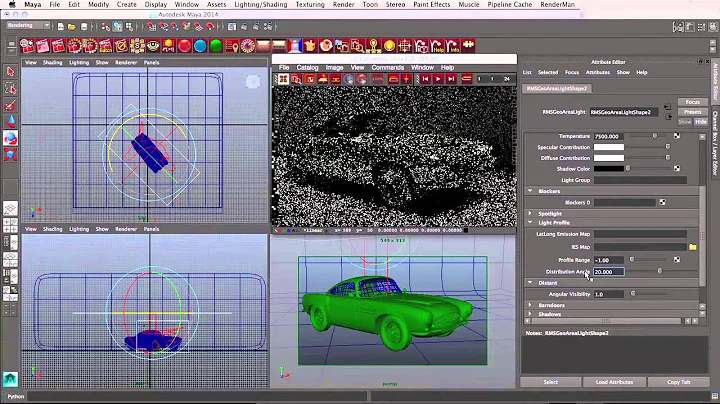This screenshot has height=404, width=720.
Task: Click the RenderMan Help shelf icon
Action: coord(437,46)
